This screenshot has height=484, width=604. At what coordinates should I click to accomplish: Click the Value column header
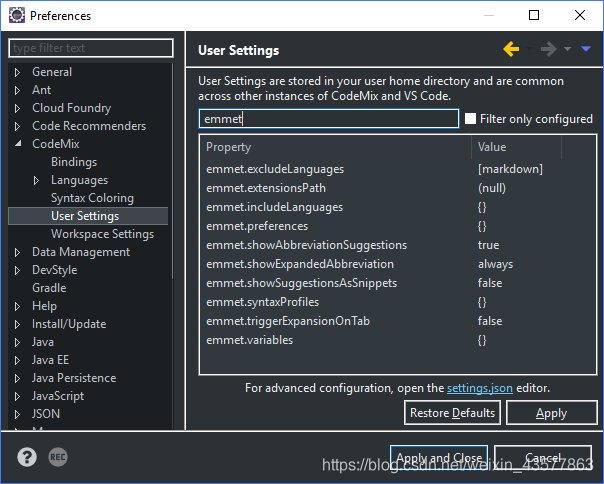tap(517, 147)
